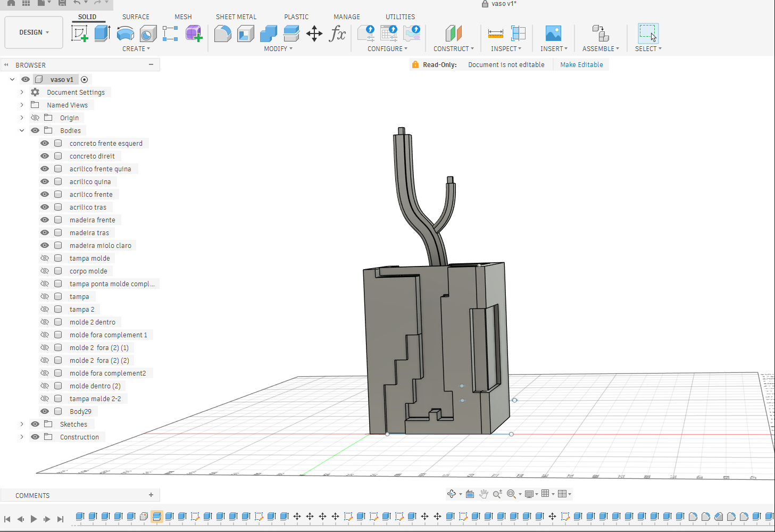Show the tampa molde body
The image size is (775, 532).
(45, 258)
